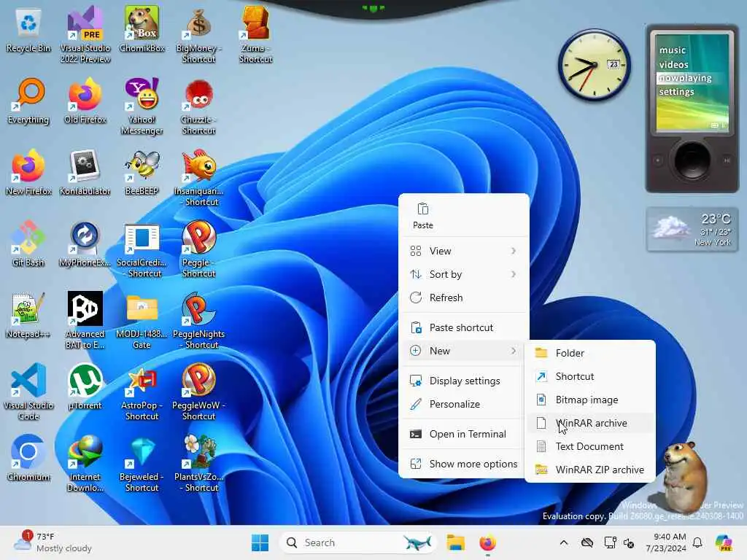This screenshot has width=747, height=560.
Task: Create a new Shortcut
Action: click(x=589, y=377)
